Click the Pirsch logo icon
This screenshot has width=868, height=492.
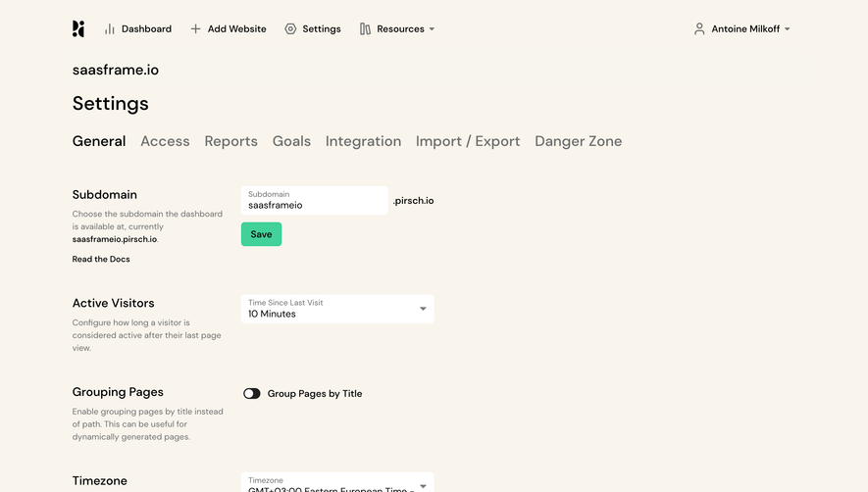[78, 28]
